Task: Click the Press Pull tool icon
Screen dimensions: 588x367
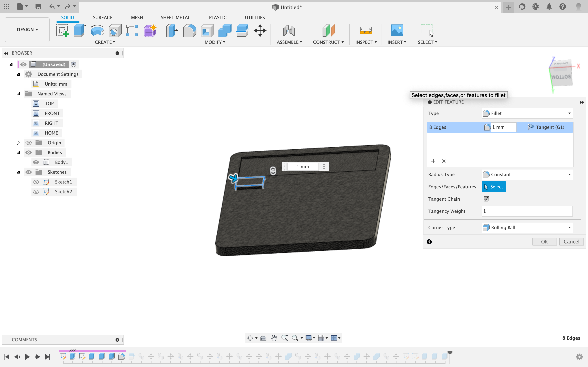Action: (172, 31)
